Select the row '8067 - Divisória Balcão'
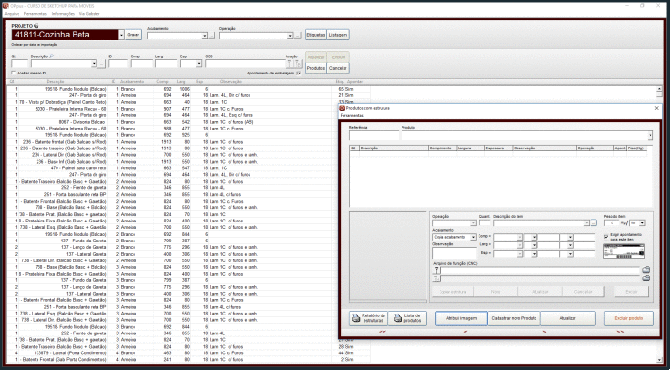This screenshot has width=670, height=370. 188,122
